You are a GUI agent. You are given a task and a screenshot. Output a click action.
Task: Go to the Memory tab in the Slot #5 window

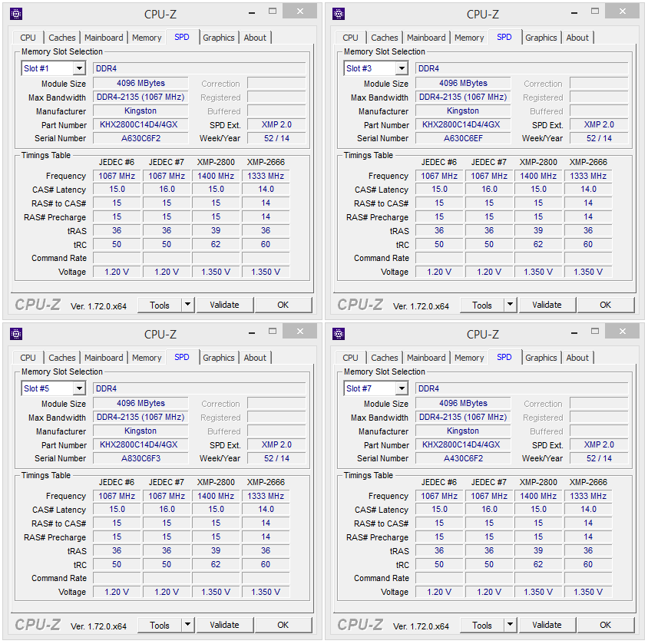point(147,358)
